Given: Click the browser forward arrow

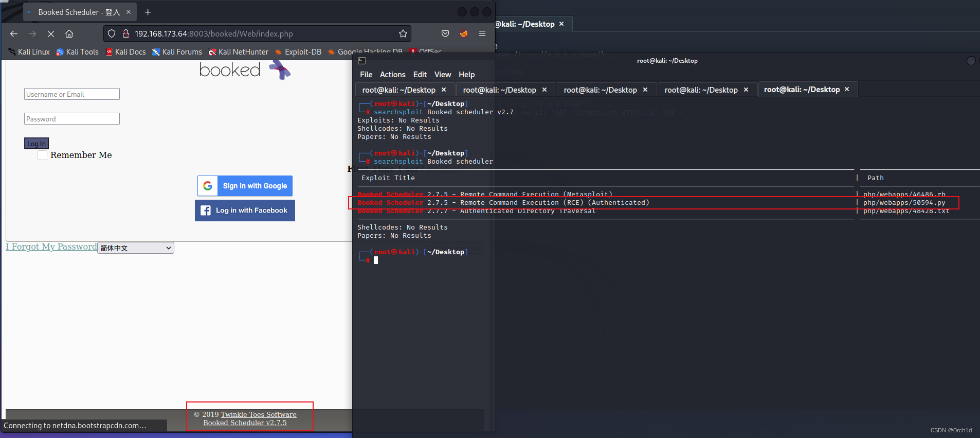Looking at the screenshot, I should (x=32, y=33).
